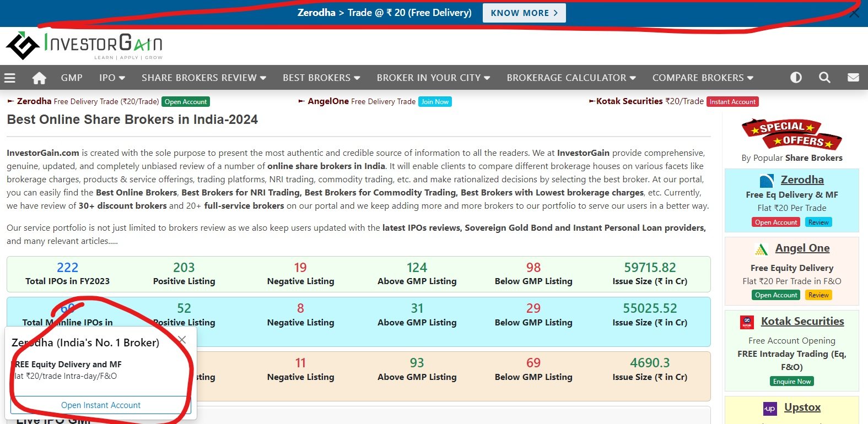Click Open Instant Account in popup
This screenshot has width=868, height=424.
(101, 405)
